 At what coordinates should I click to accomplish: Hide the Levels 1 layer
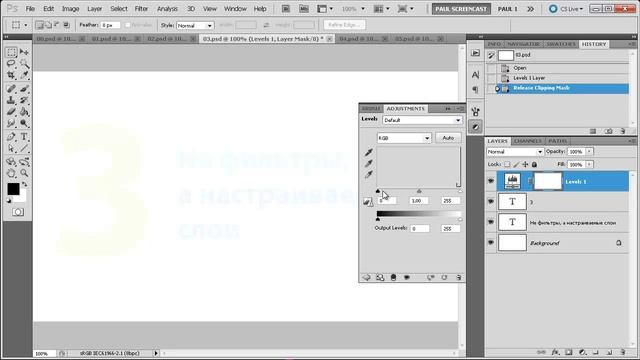coord(491,181)
